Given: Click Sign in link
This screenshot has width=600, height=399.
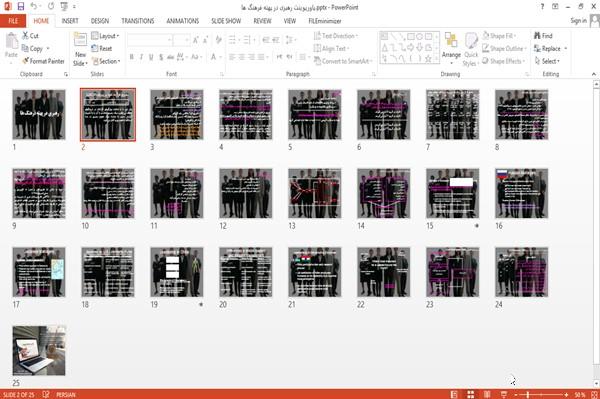Looking at the screenshot, I should click(x=578, y=21).
